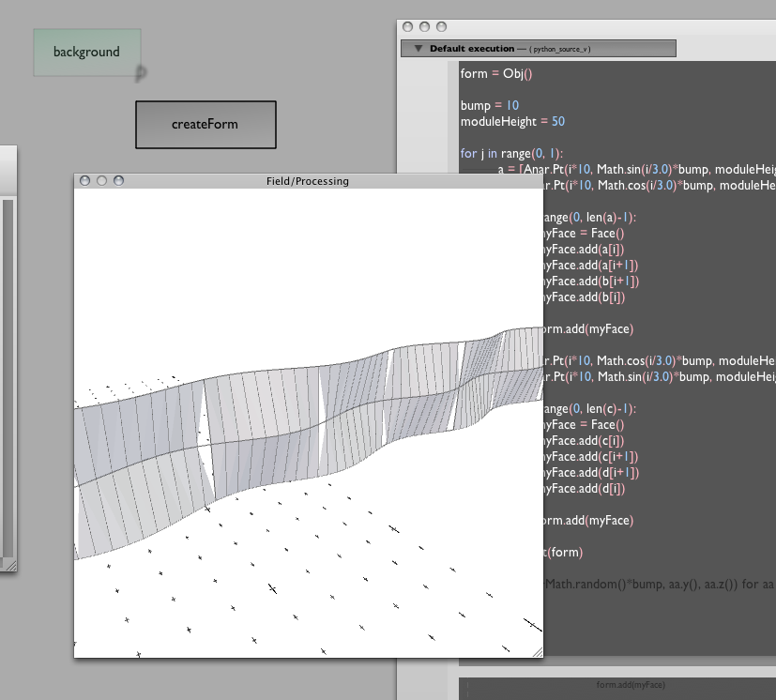Click the Field/Processing window title bar
Image resolution: width=776 pixels, height=700 pixels.
coord(307,180)
